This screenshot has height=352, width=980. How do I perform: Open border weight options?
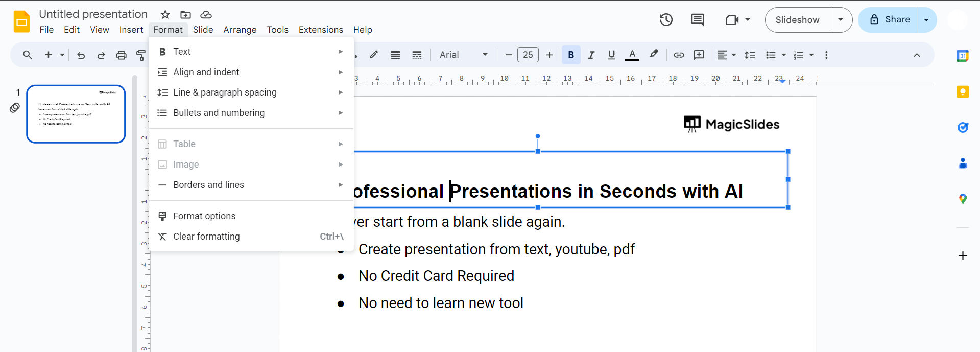pyautogui.click(x=395, y=55)
